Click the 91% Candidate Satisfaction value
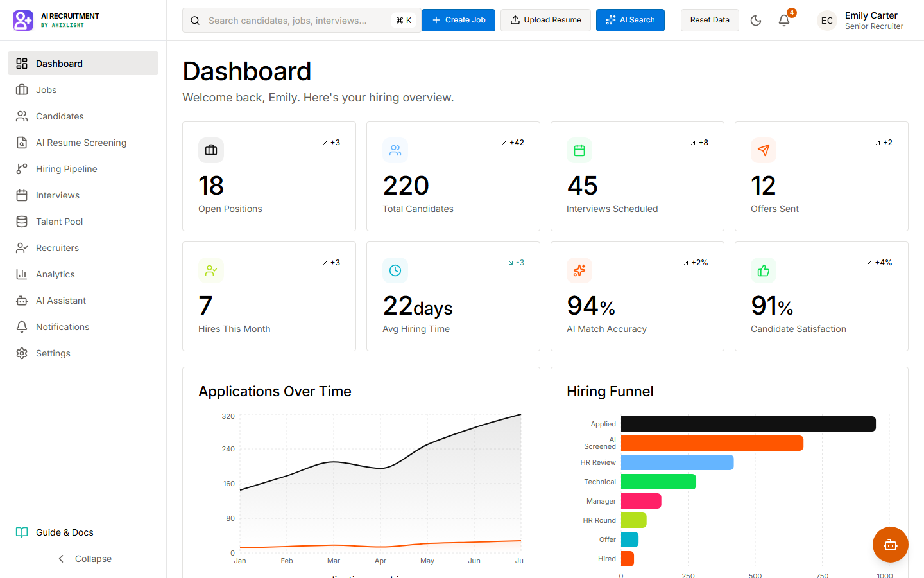Image resolution: width=924 pixels, height=578 pixels. click(x=772, y=306)
